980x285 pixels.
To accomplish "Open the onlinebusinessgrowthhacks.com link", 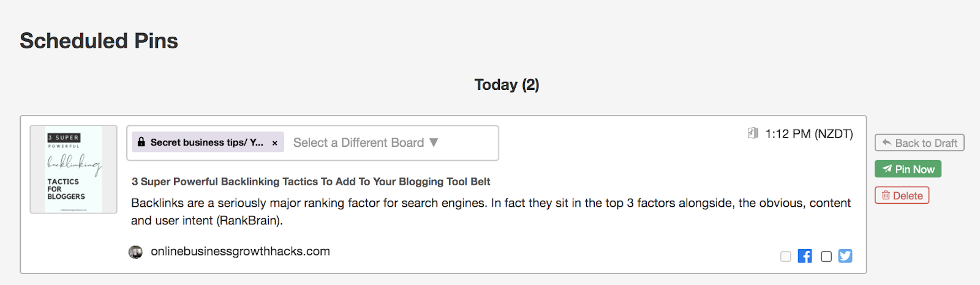I will tap(240, 251).
